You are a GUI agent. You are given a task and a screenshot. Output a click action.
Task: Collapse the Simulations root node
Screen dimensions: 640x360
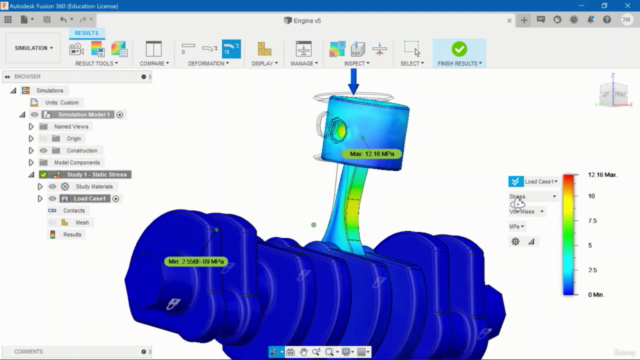[13, 91]
